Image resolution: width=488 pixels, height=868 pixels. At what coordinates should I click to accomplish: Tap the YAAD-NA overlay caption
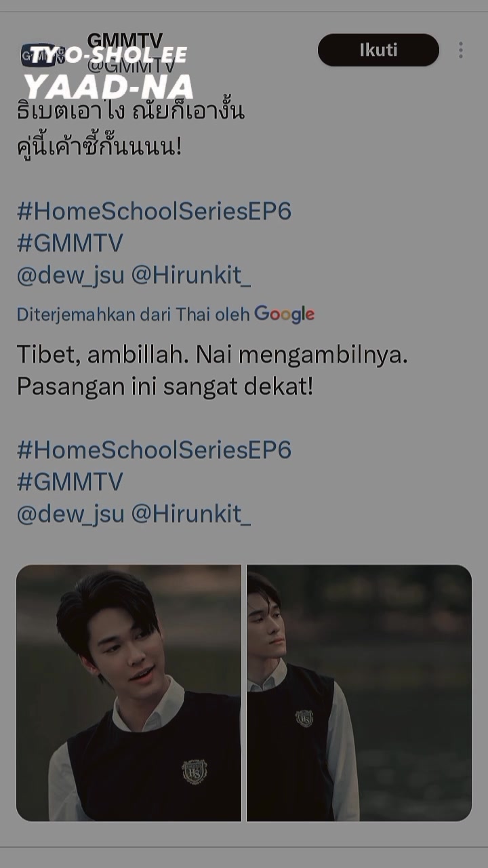[109, 87]
